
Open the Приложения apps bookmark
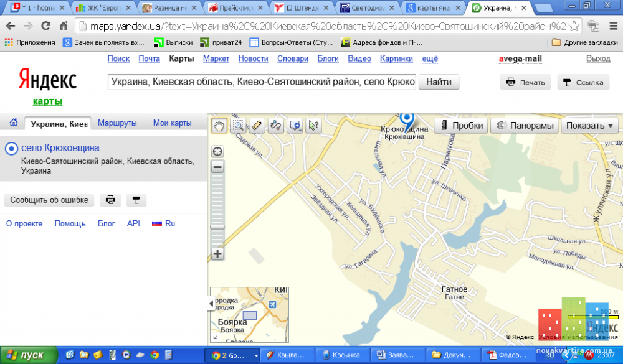click(30, 42)
